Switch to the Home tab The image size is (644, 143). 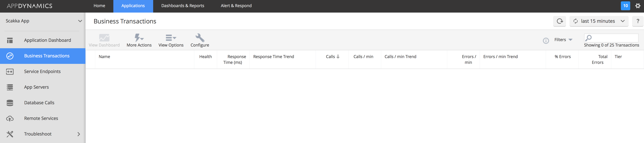tap(99, 6)
